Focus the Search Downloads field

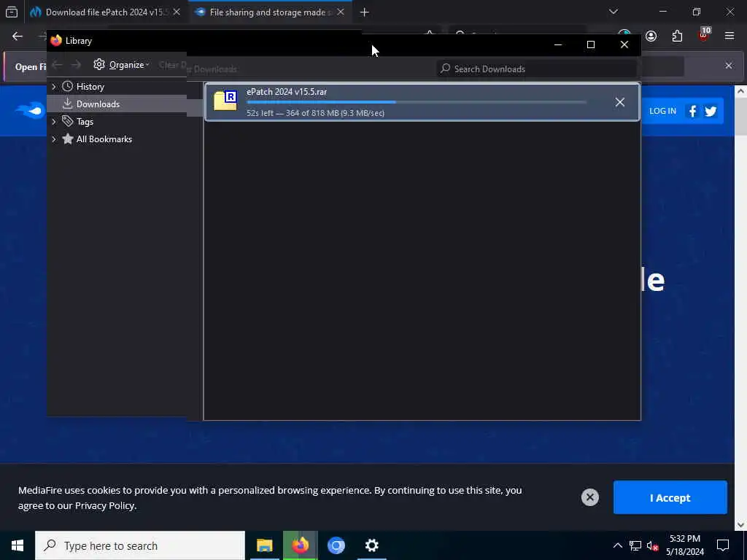(x=536, y=69)
